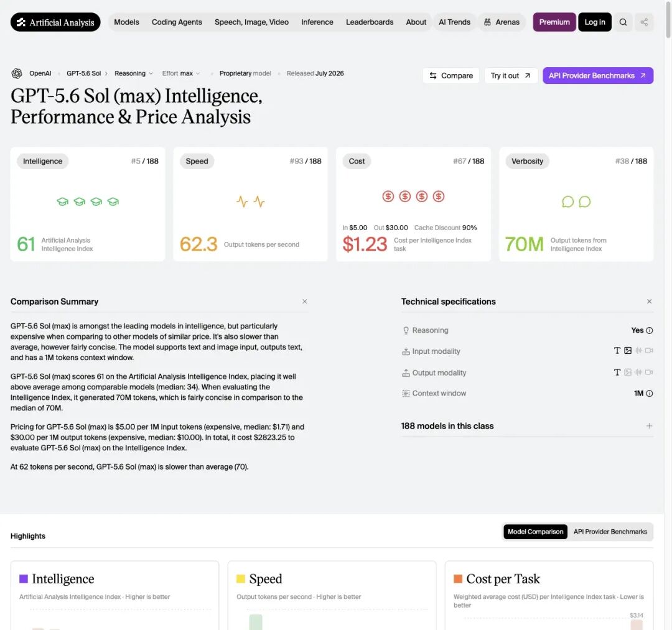The image size is (672, 630).
Task: Click the purple API Provider Benchmarks button
Action: click(598, 76)
